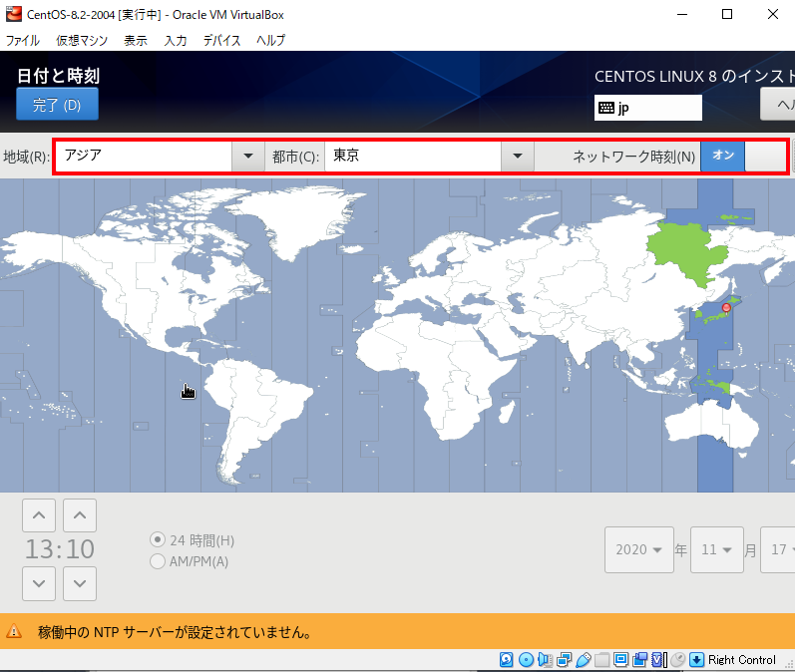This screenshot has height=672, width=795.
Task: Click the 13:10 time display
Action: pos(60,549)
